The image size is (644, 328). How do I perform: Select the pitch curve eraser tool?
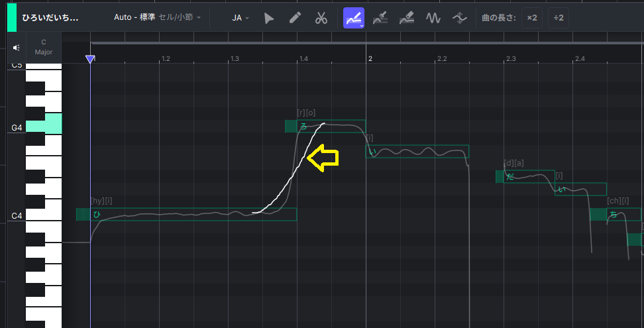407,18
